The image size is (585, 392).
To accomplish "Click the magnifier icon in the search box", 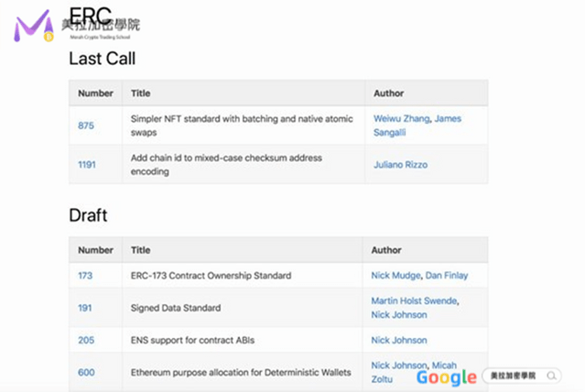I will (552, 376).
